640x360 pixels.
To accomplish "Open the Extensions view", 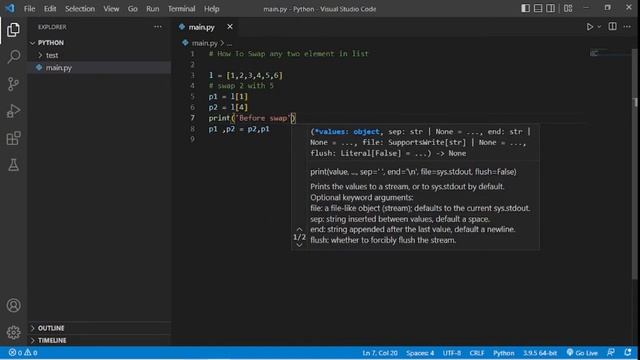I will (13, 138).
